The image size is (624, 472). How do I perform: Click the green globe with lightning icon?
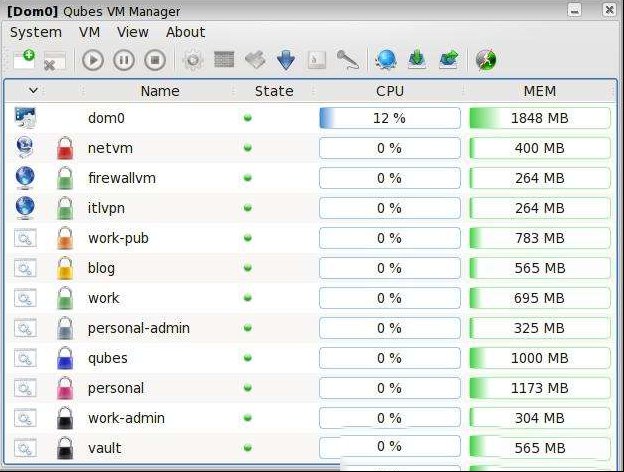click(x=486, y=60)
